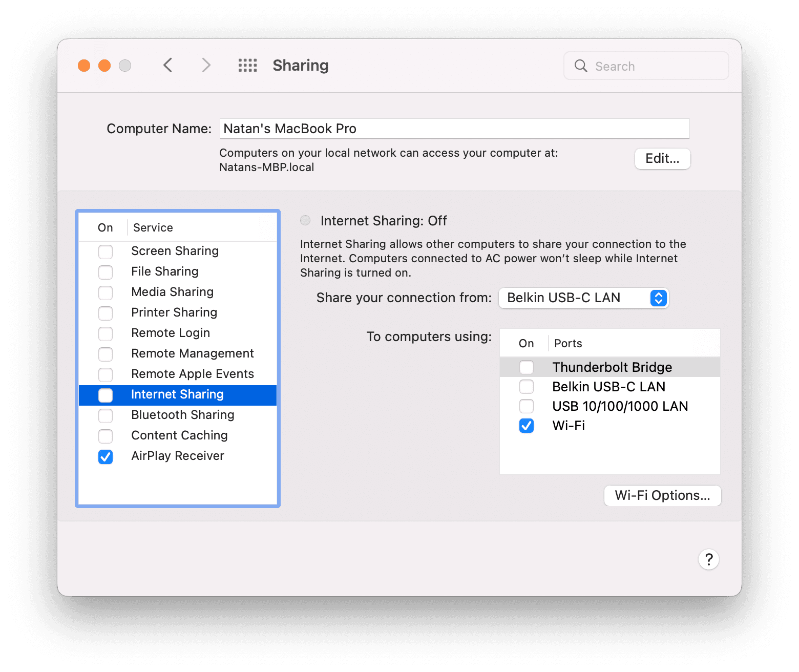Select the AirPlay Receiver service row

pos(178,456)
